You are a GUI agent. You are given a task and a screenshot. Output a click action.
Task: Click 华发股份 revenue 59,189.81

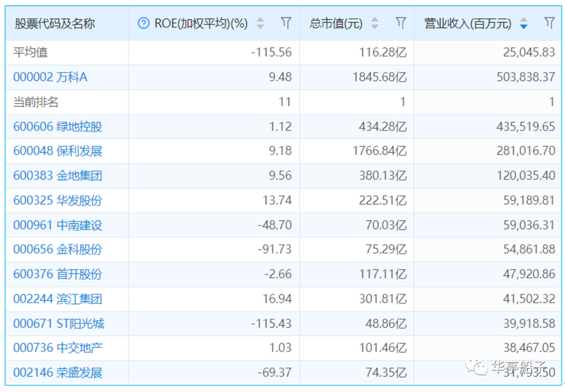(x=529, y=200)
